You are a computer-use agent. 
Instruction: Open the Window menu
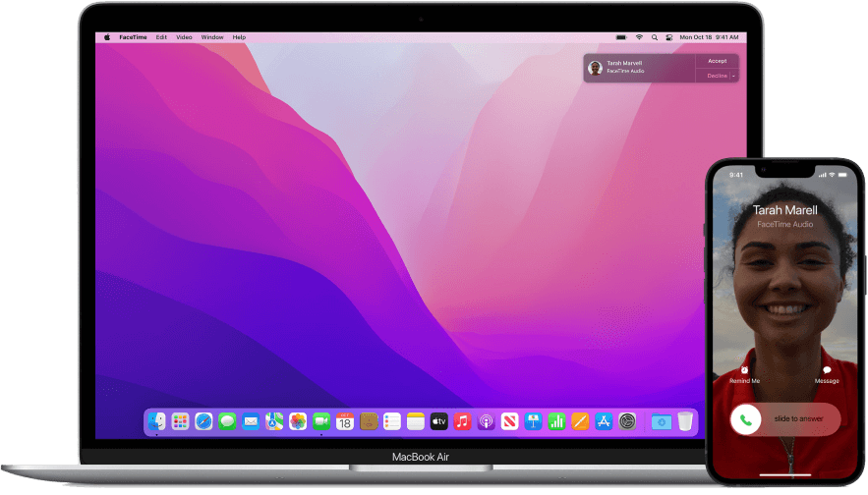click(212, 37)
